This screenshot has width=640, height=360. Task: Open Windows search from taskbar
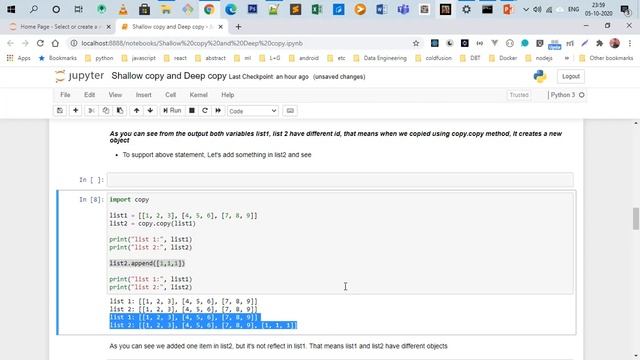click(34, 9)
